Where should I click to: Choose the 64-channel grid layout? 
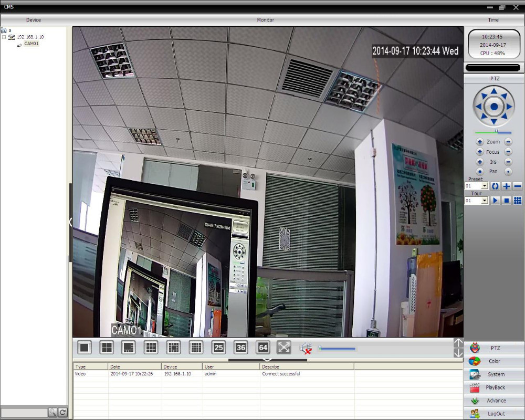click(262, 347)
